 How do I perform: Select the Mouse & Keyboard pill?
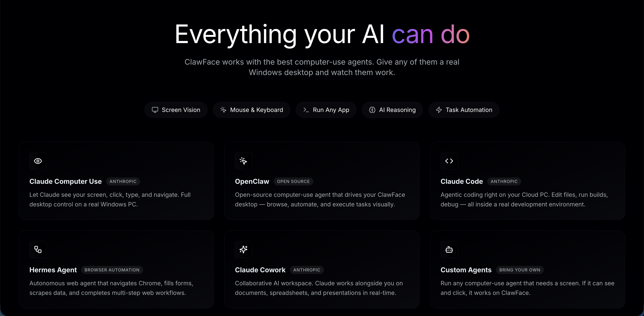pos(252,110)
